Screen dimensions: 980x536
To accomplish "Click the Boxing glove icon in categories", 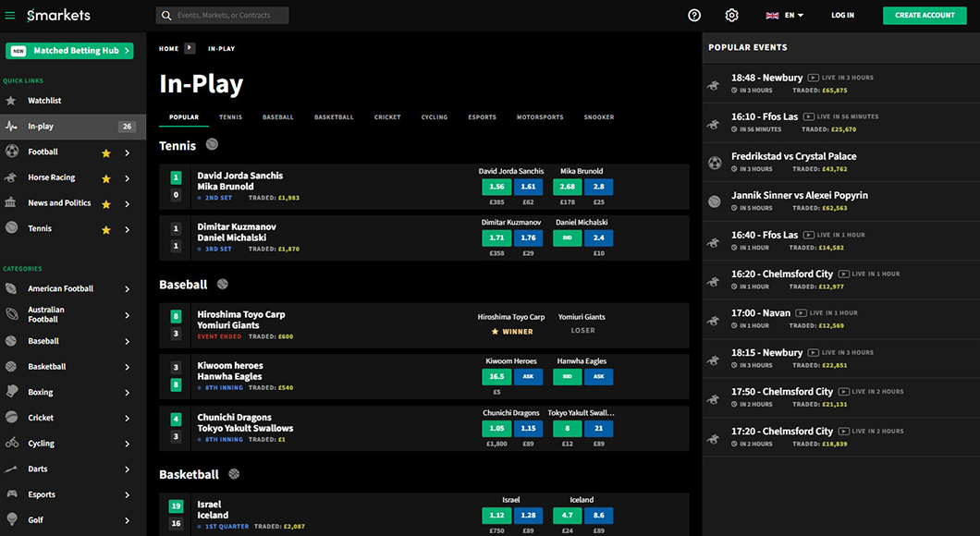I will point(11,392).
